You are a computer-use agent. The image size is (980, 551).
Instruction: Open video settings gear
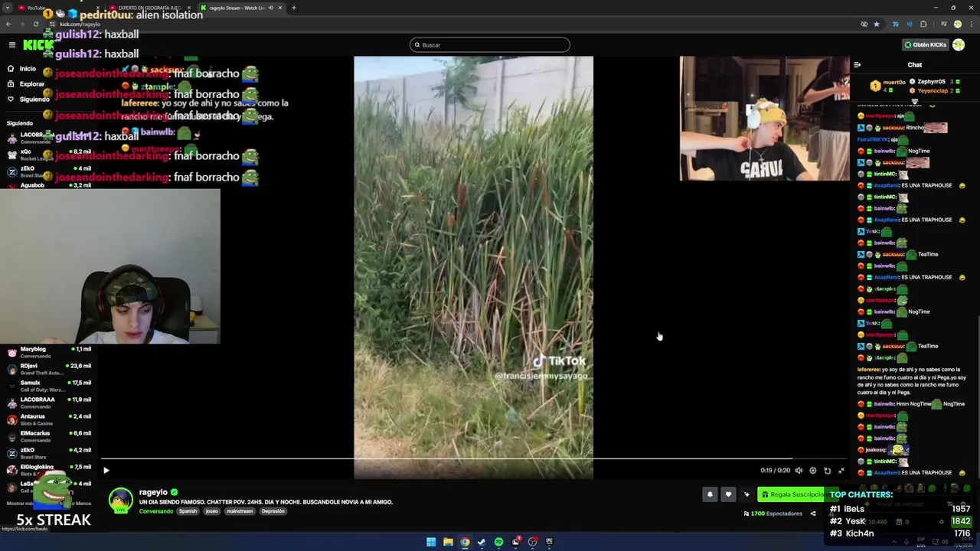[813, 471]
